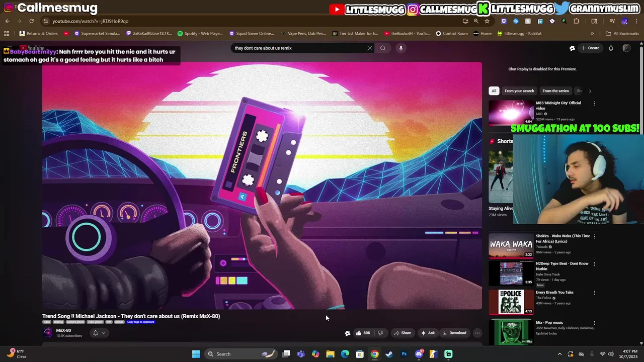Open littlesmugg - KickBot bookmark

coord(519,34)
